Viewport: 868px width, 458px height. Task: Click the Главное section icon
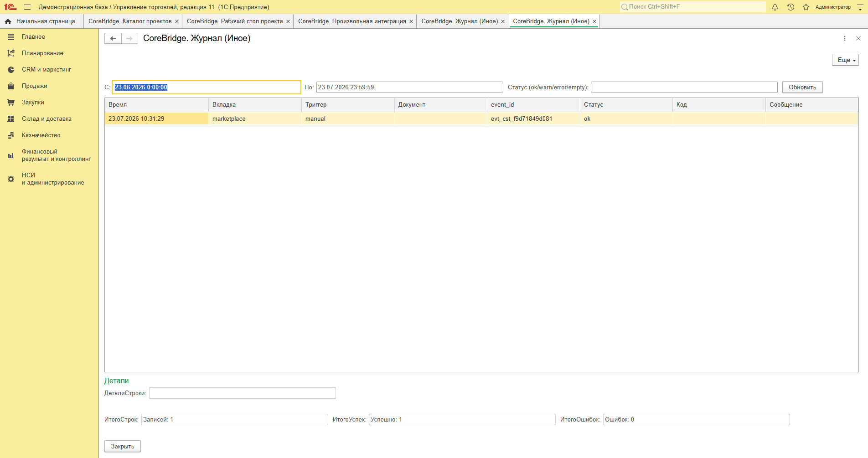coord(11,37)
